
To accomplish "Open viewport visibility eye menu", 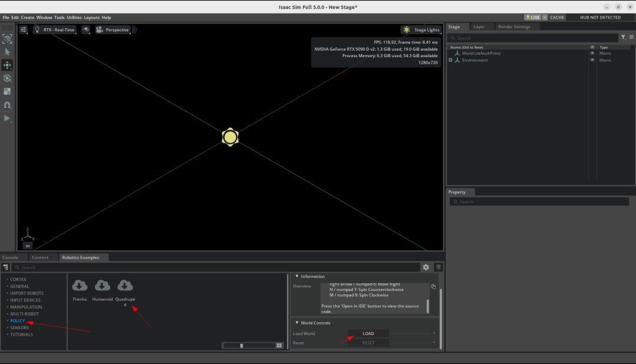I will pos(85,29).
